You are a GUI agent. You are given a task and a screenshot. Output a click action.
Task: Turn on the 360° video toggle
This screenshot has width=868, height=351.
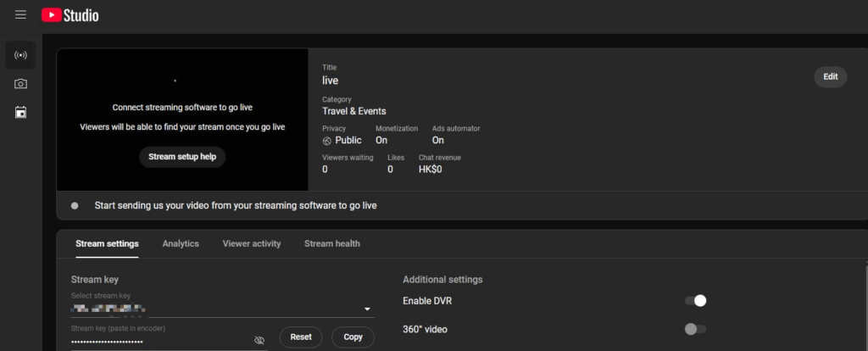[x=695, y=329]
